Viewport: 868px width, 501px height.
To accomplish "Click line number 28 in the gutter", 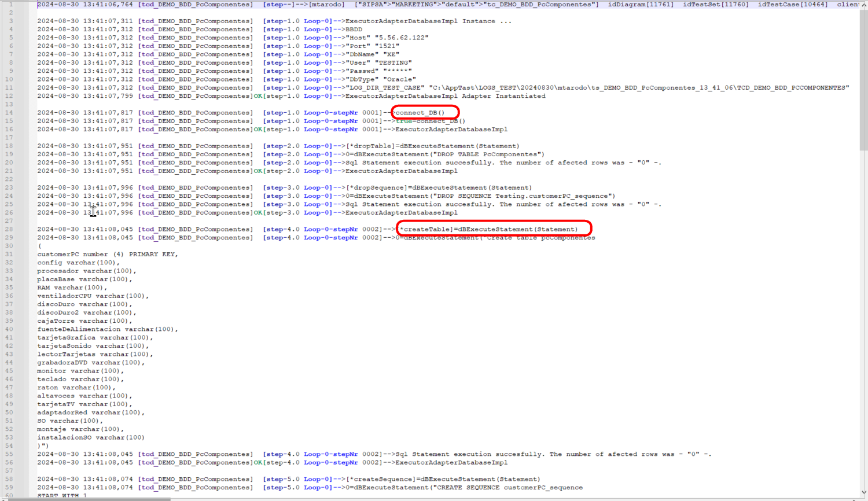I will 9,229.
